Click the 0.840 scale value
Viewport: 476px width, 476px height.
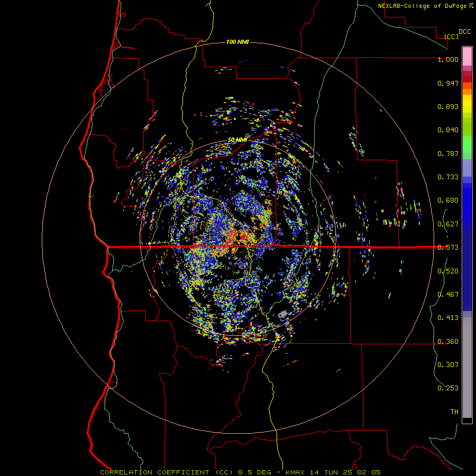click(x=448, y=130)
